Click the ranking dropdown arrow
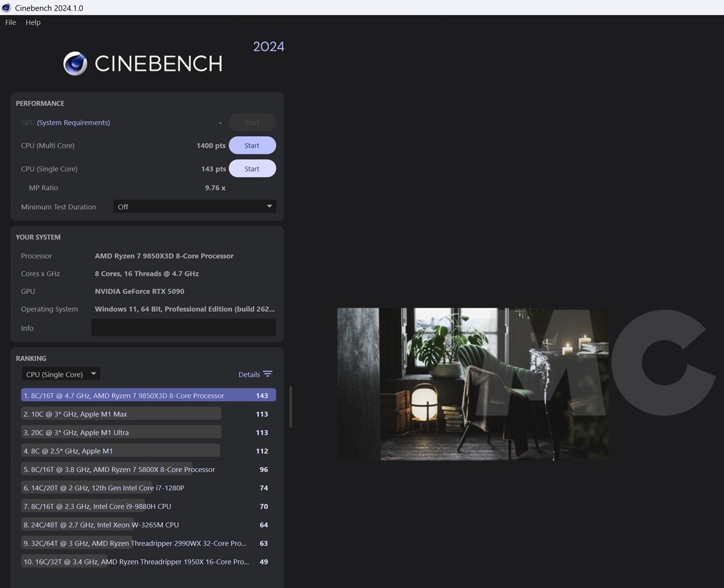 tap(93, 374)
